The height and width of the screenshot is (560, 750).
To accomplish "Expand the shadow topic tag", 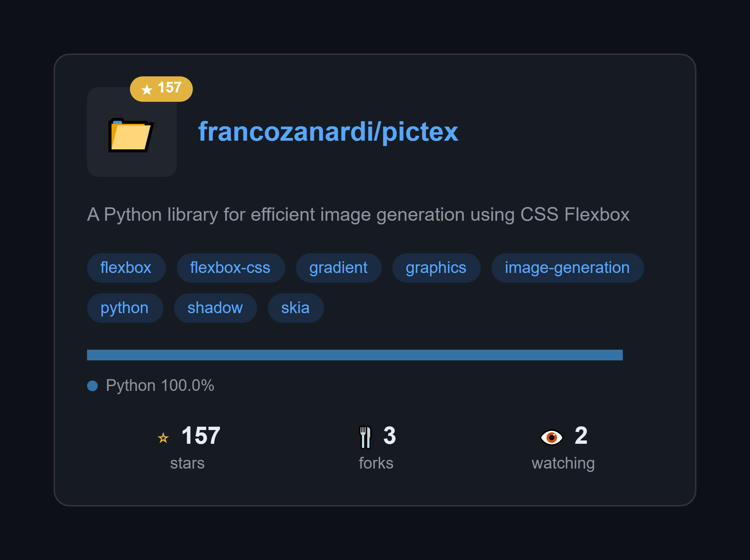I will 215,308.
